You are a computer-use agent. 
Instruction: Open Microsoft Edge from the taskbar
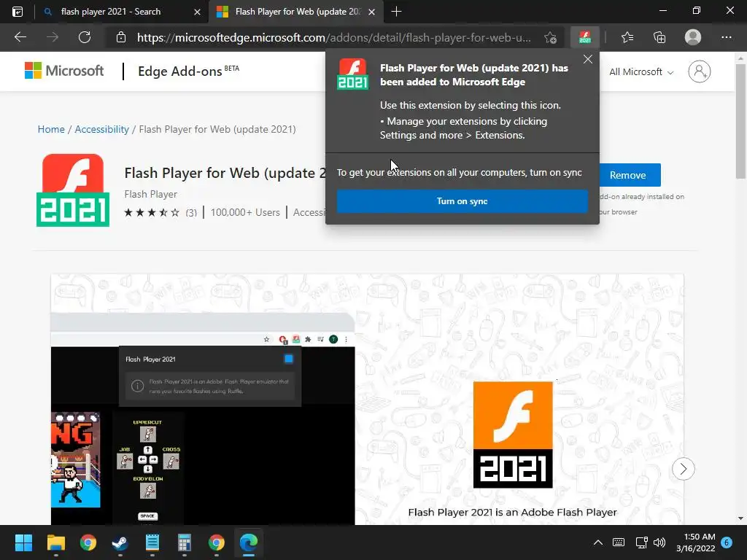coord(249,542)
